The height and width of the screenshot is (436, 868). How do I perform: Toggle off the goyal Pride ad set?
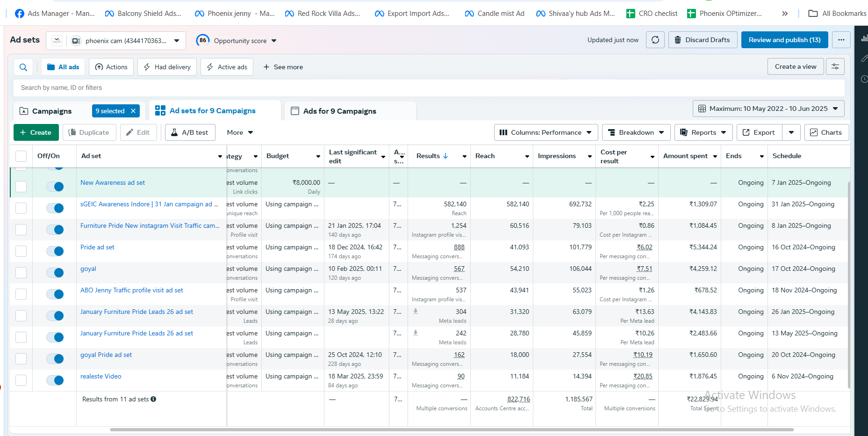click(55, 359)
